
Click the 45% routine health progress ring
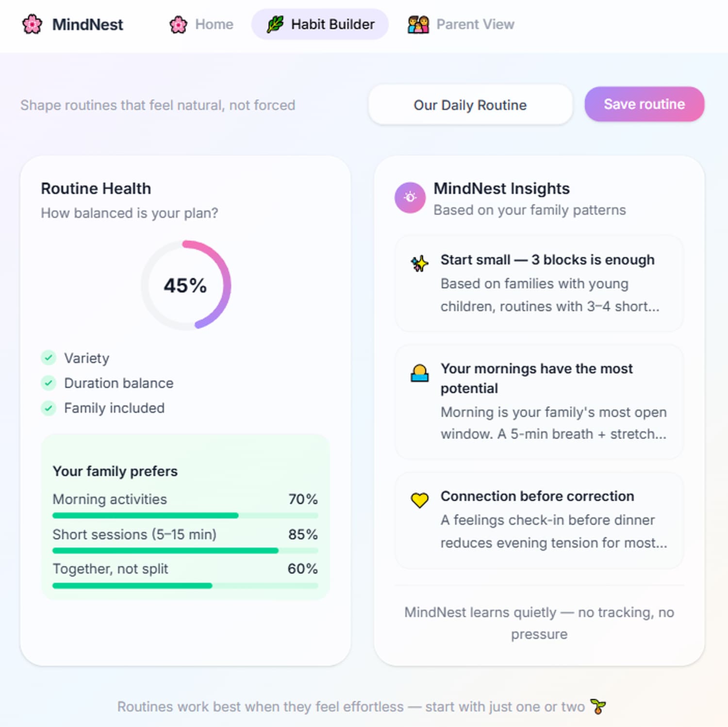185,285
